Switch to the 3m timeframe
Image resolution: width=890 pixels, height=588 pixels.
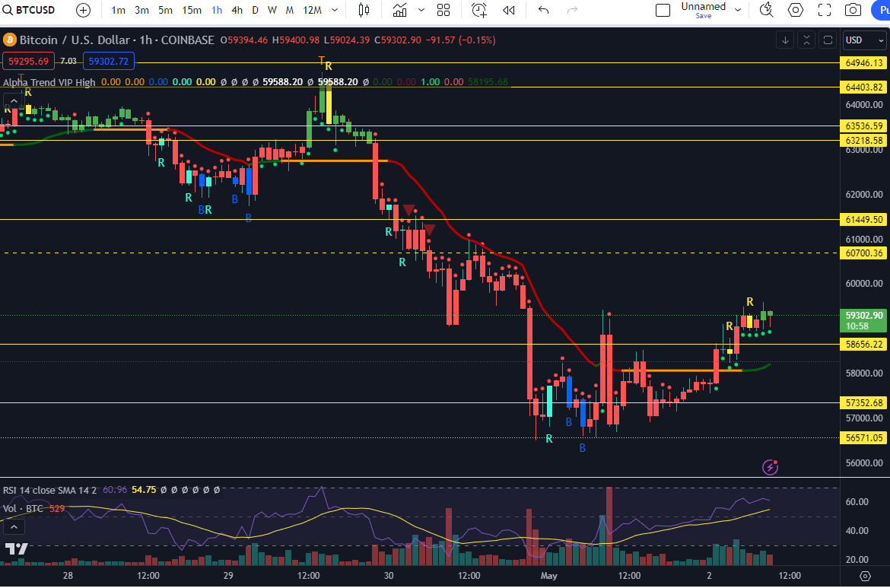[142, 10]
